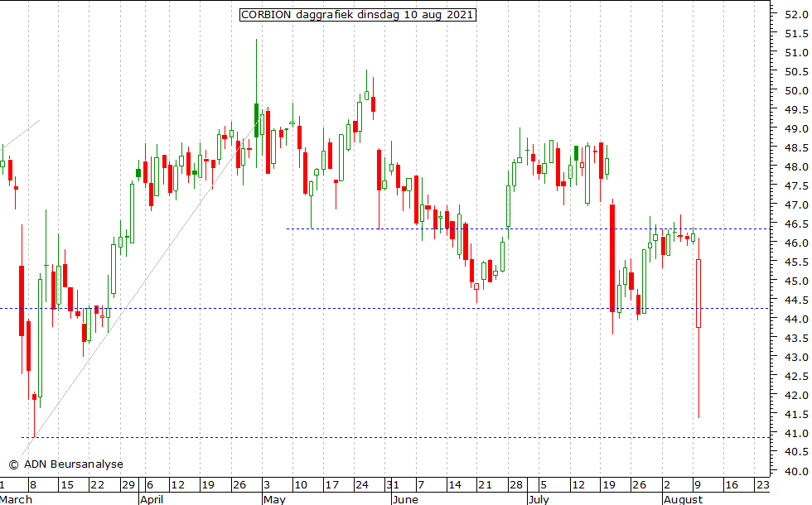This screenshot has height=505, width=812.
Task: Select the 47.5 price axis label
Action: (x=796, y=185)
